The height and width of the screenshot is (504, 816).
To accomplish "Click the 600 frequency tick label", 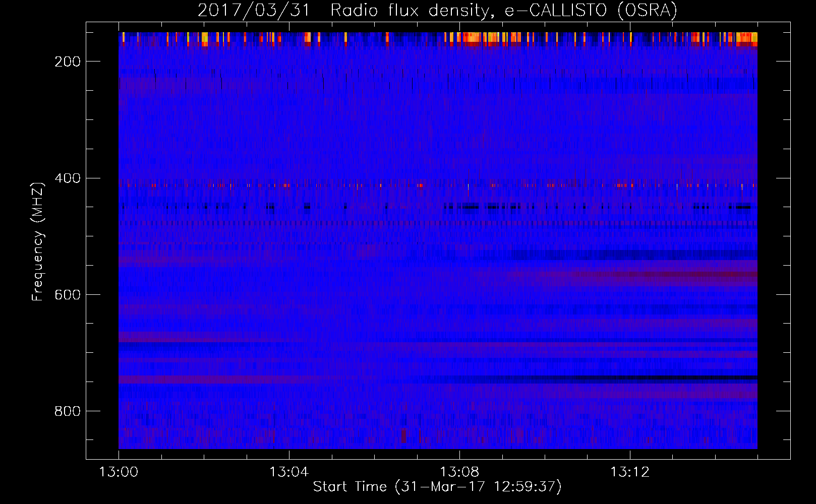I will 68,295.
